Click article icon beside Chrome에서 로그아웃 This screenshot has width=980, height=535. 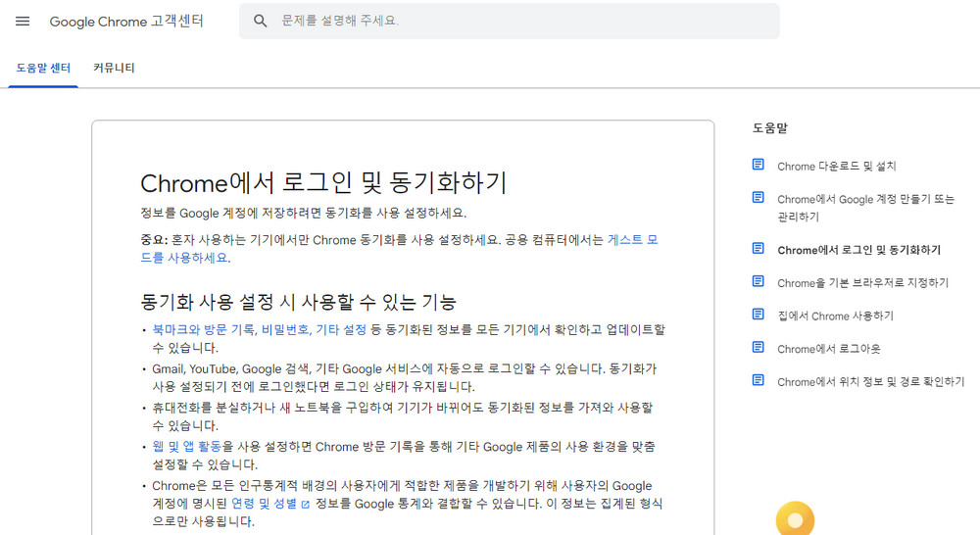759,347
